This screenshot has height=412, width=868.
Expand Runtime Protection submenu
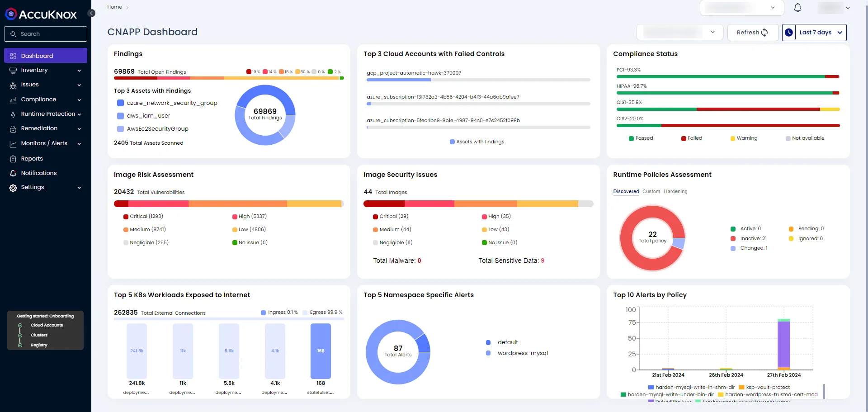point(79,114)
